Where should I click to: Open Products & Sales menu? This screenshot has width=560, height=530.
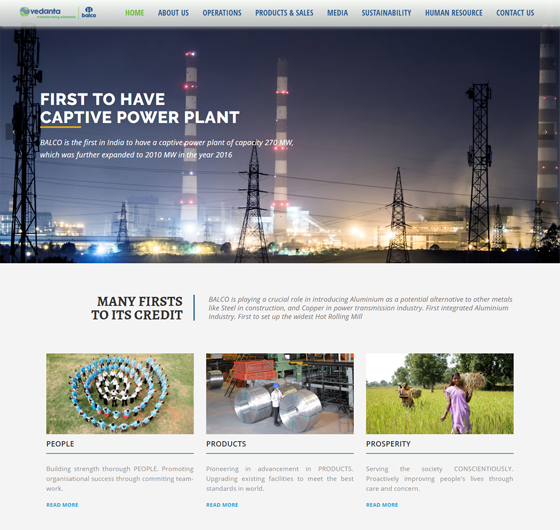[x=284, y=13]
